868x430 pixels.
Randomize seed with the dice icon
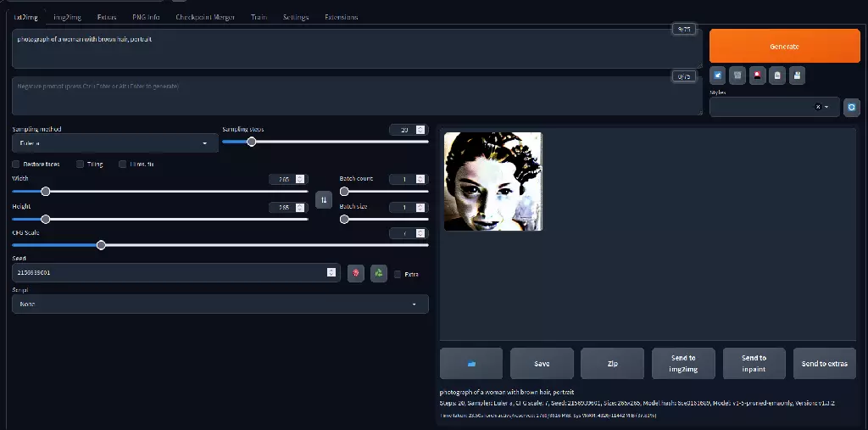coord(356,273)
